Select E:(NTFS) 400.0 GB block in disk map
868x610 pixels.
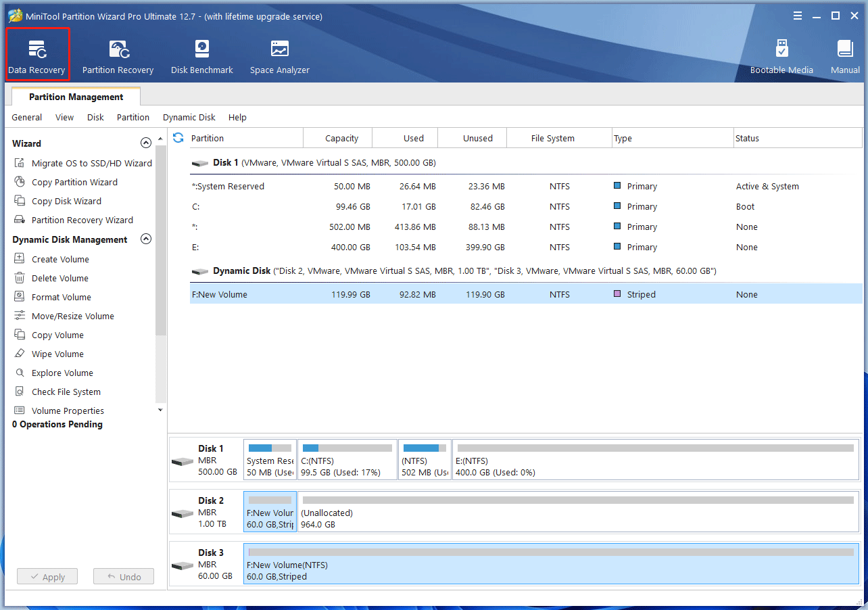pos(655,459)
